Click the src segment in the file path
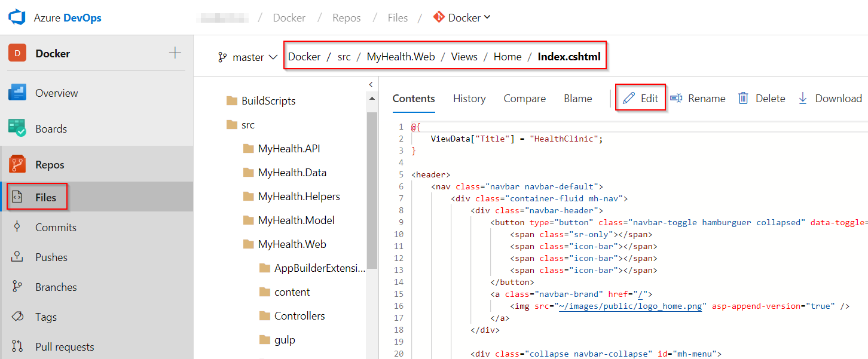The image size is (868, 359). tap(344, 57)
